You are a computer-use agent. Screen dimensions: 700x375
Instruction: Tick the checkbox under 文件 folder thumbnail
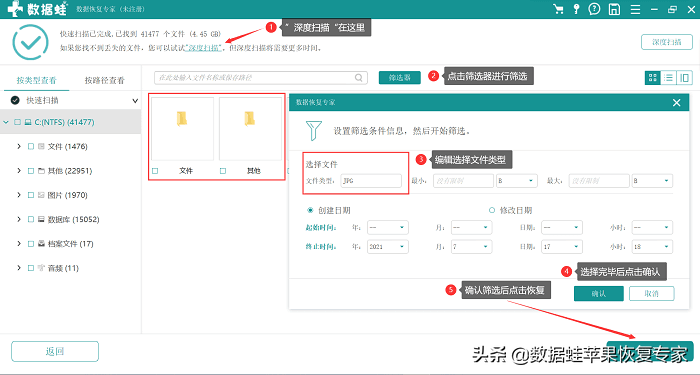pos(155,171)
